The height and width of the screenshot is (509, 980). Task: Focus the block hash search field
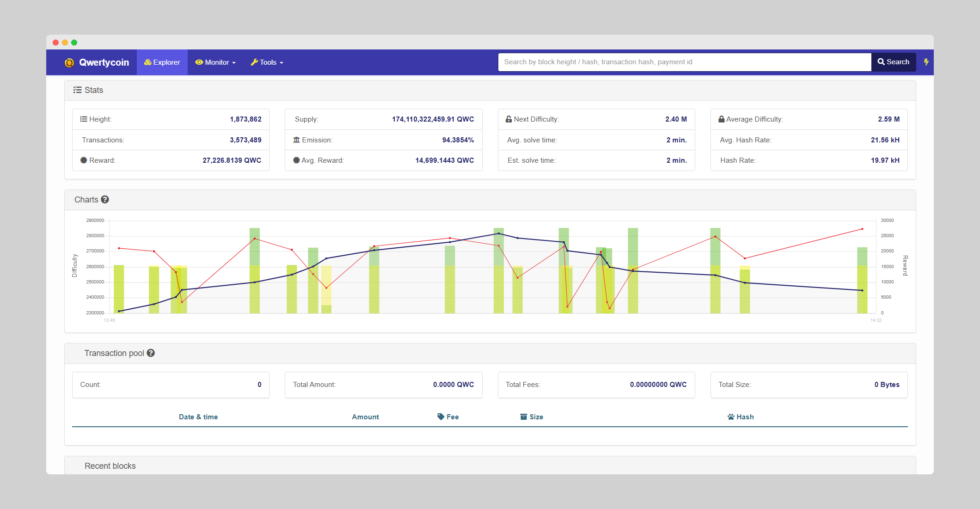coord(684,62)
